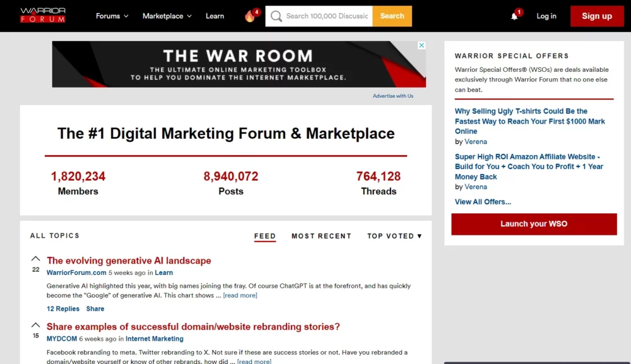Click The War Room banner advertisement
This screenshot has height=364, width=631.
[x=239, y=64]
